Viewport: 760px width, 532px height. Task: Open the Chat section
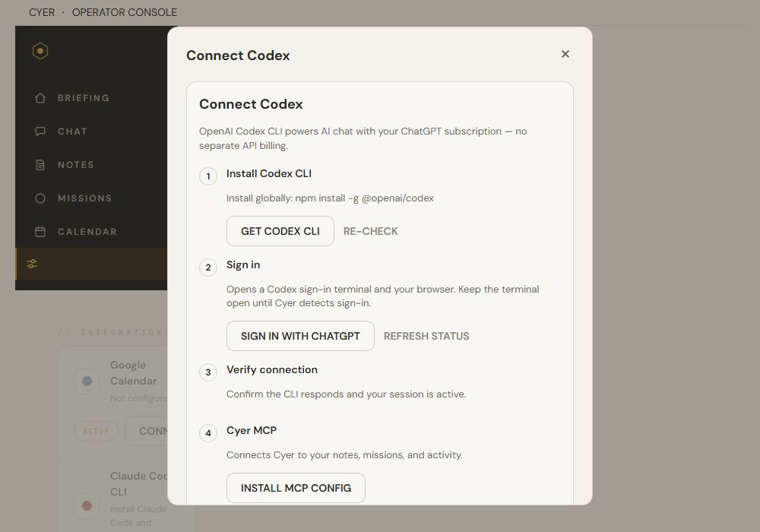coord(73,131)
